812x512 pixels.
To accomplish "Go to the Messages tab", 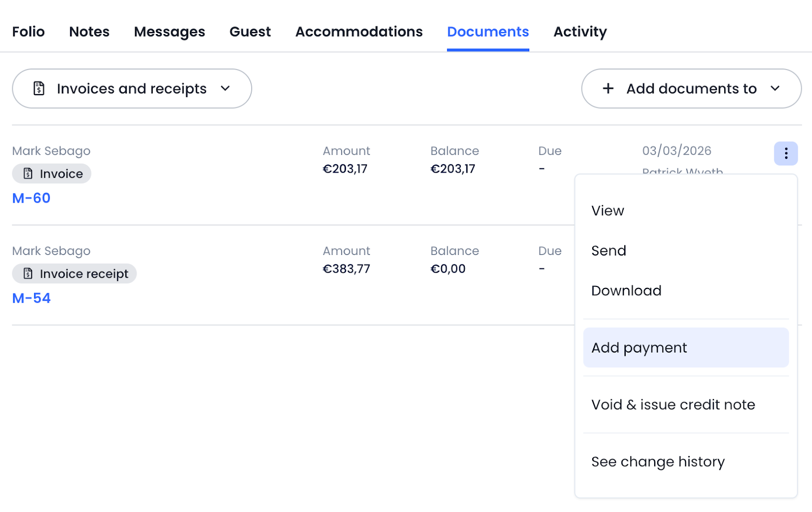I will pos(170,31).
